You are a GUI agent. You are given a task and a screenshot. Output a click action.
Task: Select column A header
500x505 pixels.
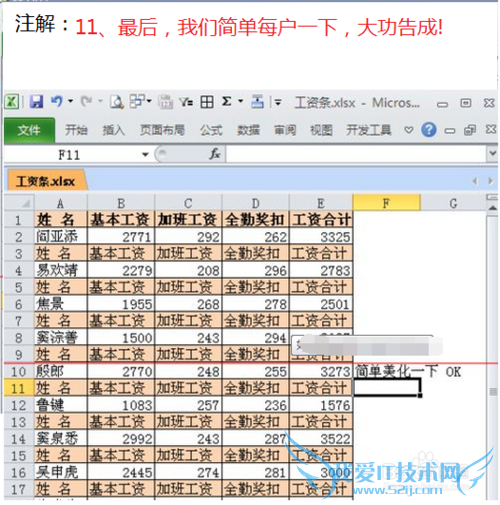pyautogui.click(x=60, y=203)
